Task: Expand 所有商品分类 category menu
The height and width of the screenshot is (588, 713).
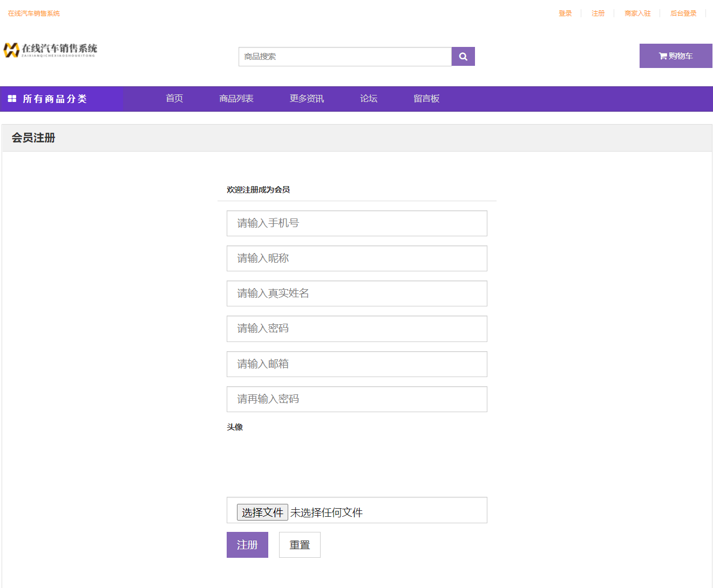Action: (x=55, y=99)
